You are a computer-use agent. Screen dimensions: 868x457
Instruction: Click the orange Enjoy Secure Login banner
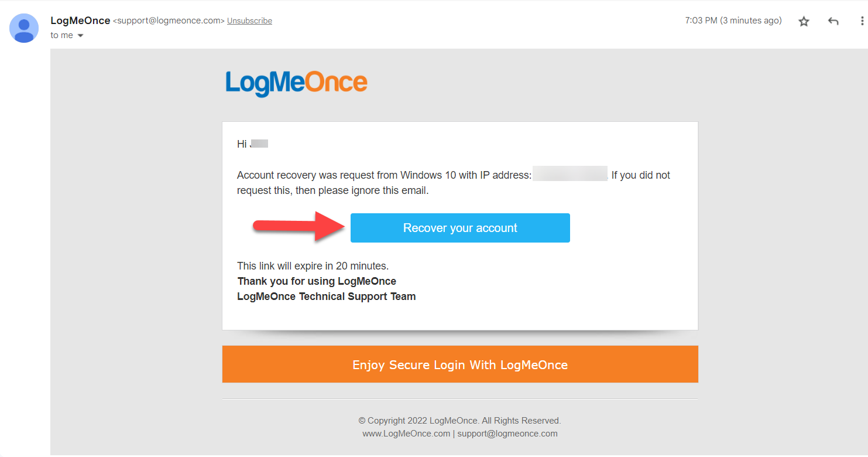(460, 364)
